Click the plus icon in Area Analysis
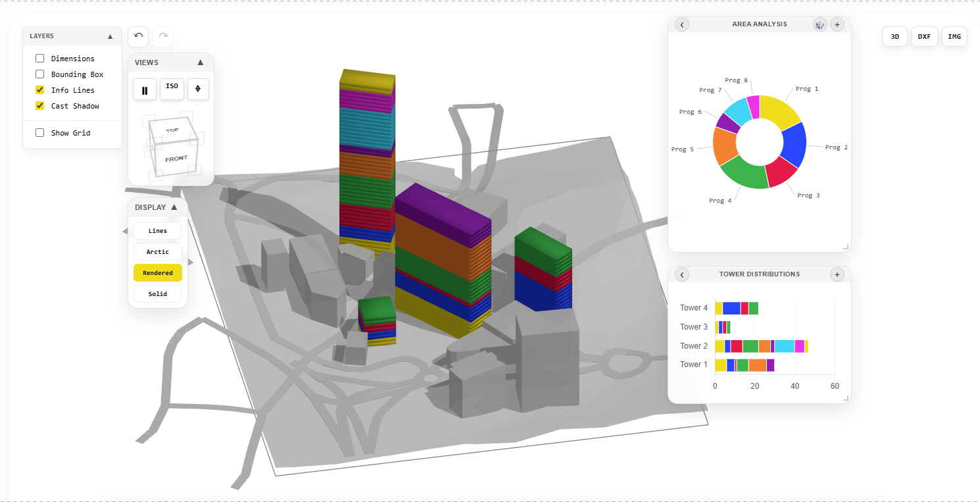 [x=837, y=24]
